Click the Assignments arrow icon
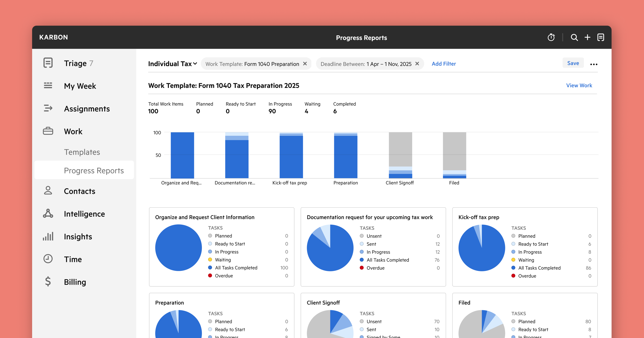Image resolution: width=644 pixels, height=338 pixels. tap(48, 108)
